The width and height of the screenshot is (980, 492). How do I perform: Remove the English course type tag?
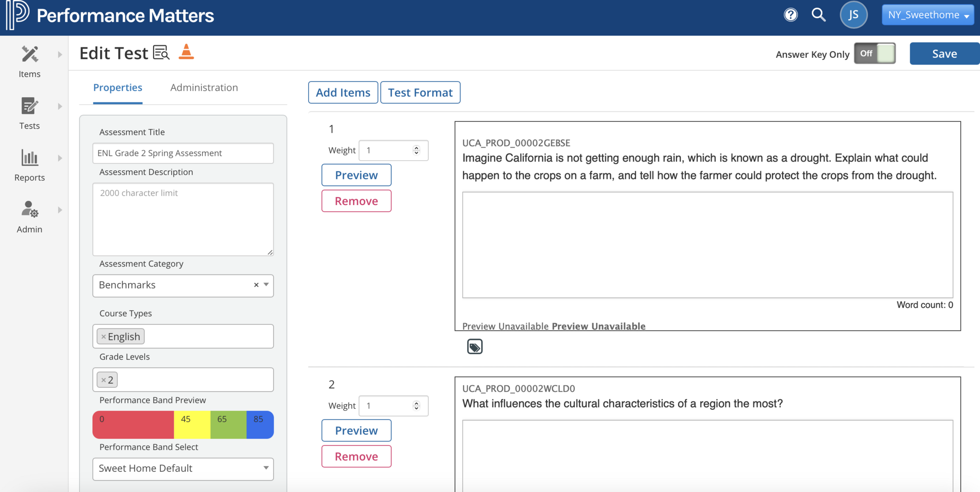(103, 337)
